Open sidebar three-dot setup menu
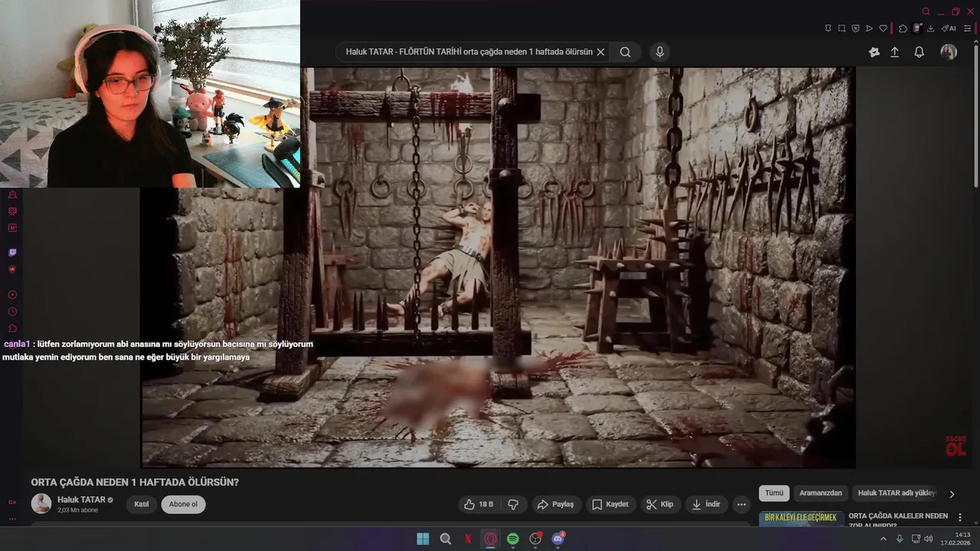Viewport: 980px width, 551px height. (12, 519)
